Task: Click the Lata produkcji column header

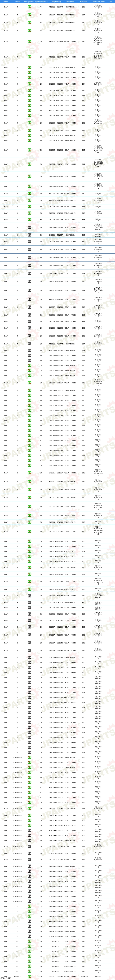Action: (55, 1)
